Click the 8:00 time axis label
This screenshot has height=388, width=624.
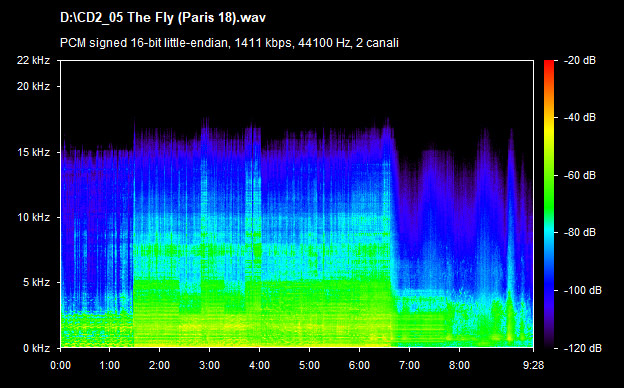pos(459,365)
